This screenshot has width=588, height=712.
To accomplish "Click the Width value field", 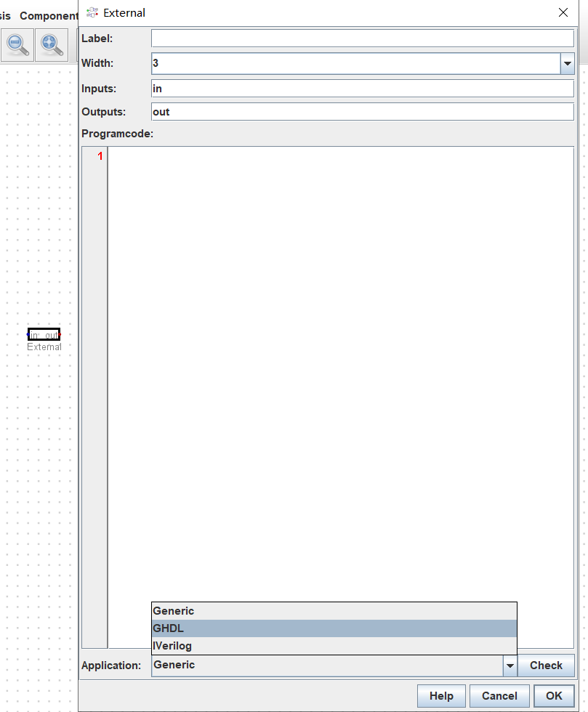I will coord(356,64).
